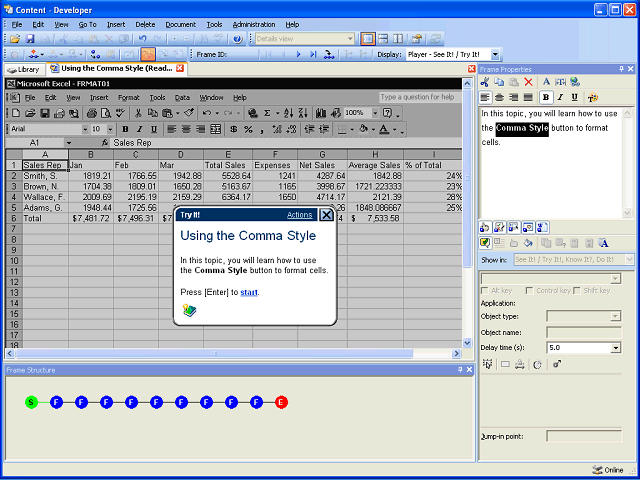Switch to the Library tab
This screenshot has height=480, width=640.
[24, 69]
